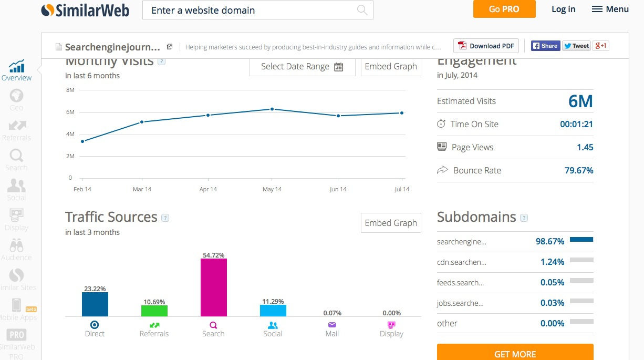Tweet this page
Image resolution: width=644 pixels, height=360 pixels.
576,46
